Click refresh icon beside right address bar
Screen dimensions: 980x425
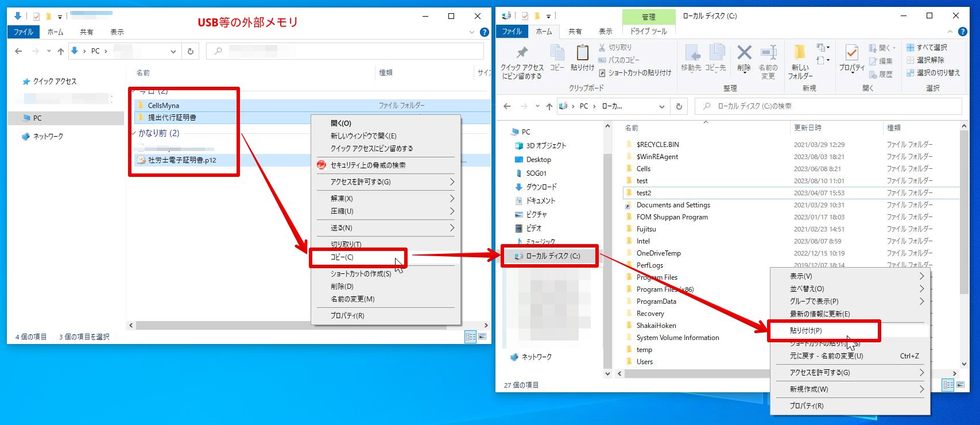click(679, 106)
